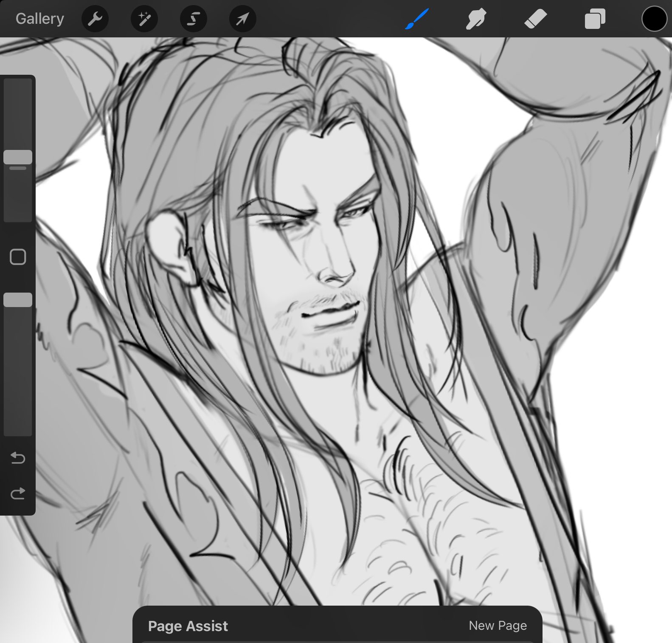Image resolution: width=672 pixels, height=643 pixels.
Task: Select the Smudge tool
Action: point(476,19)
